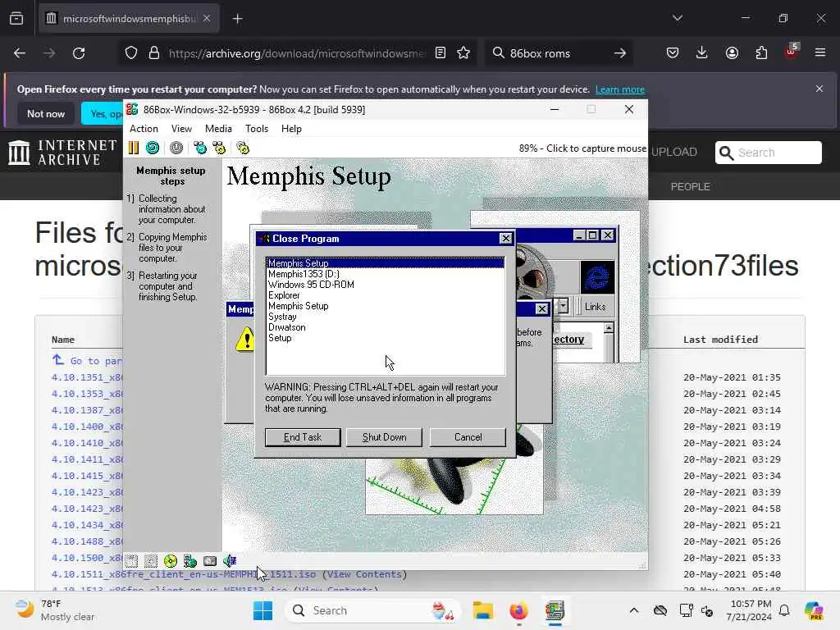Click the Shut Down button

[x=384, y=437]
